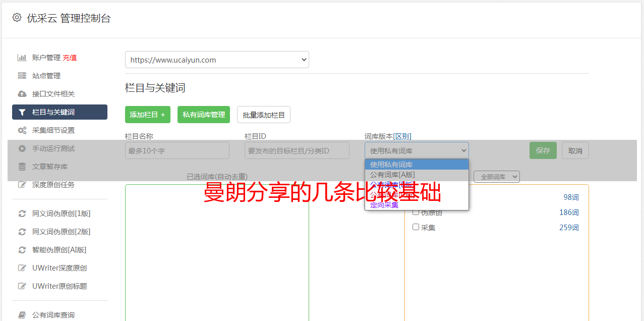Open the 全部词库 filter dropdown
Image resolution: width=644 pixels, height=321 pixels.
[x=497, y=177]
